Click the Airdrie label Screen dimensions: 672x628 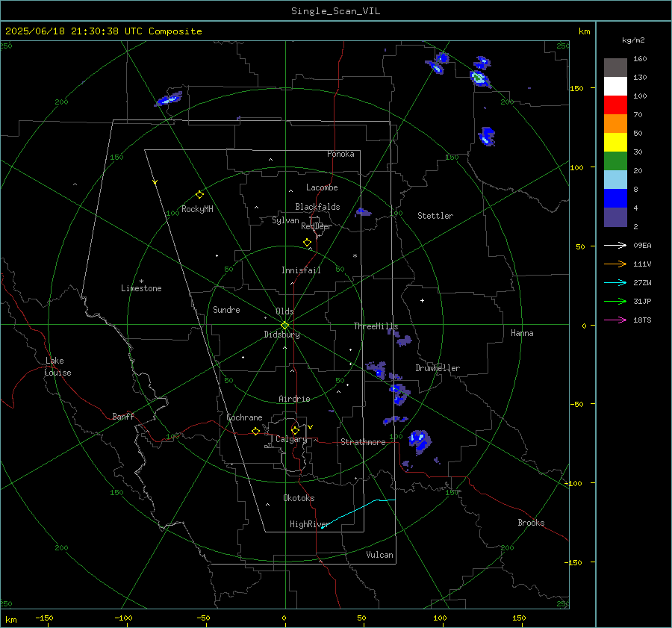coord(294,399)
